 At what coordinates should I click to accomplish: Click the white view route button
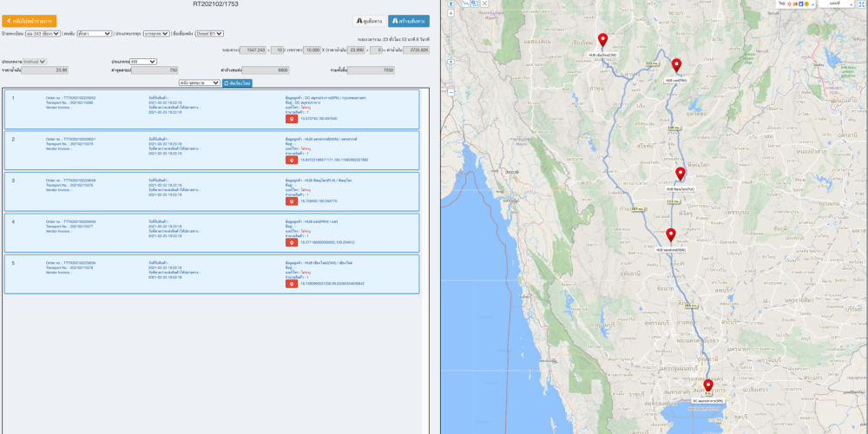pos(369,20)
